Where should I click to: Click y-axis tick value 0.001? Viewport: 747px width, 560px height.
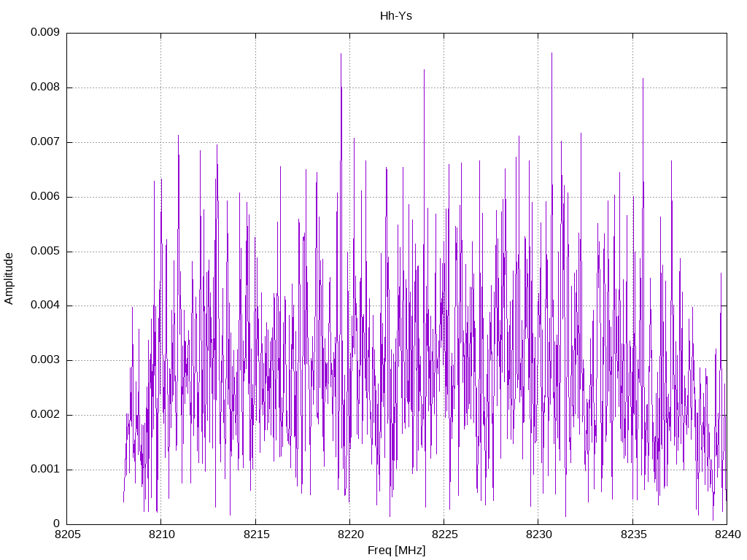tap(45, 469)
